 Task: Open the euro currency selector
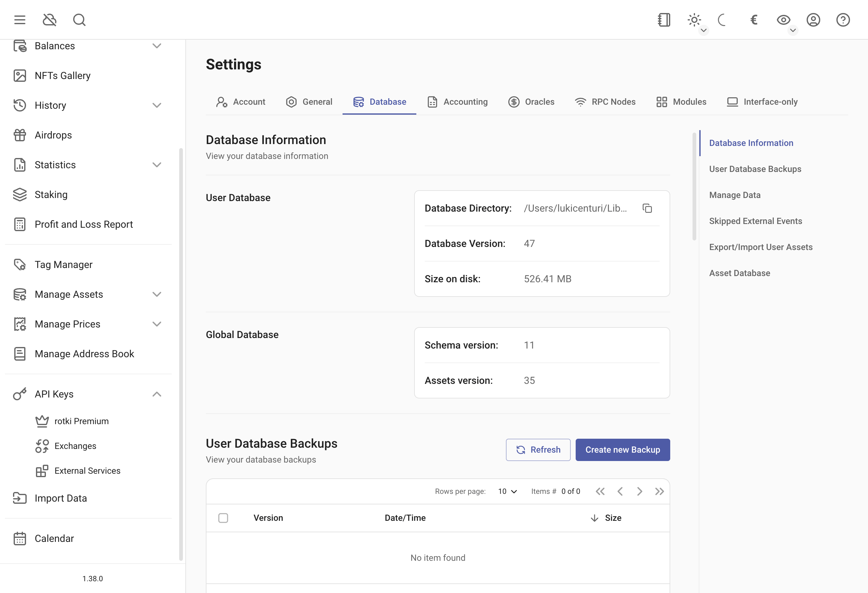754,20
